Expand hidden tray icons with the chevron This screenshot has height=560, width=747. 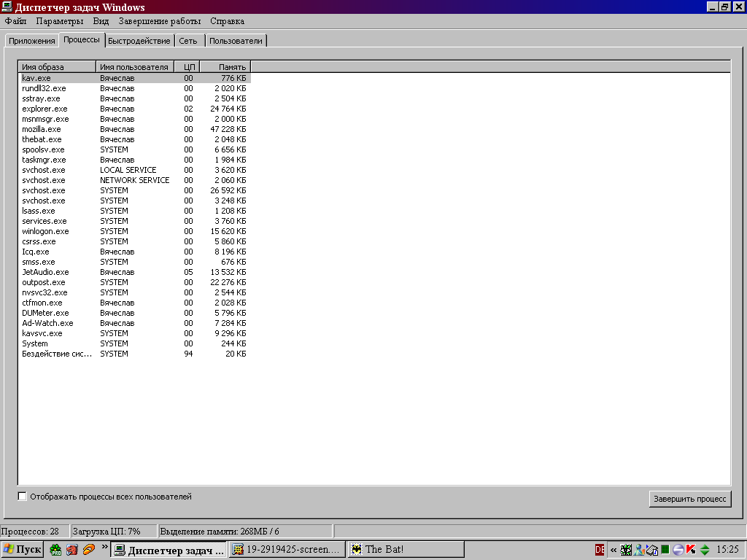coord(614,550)
